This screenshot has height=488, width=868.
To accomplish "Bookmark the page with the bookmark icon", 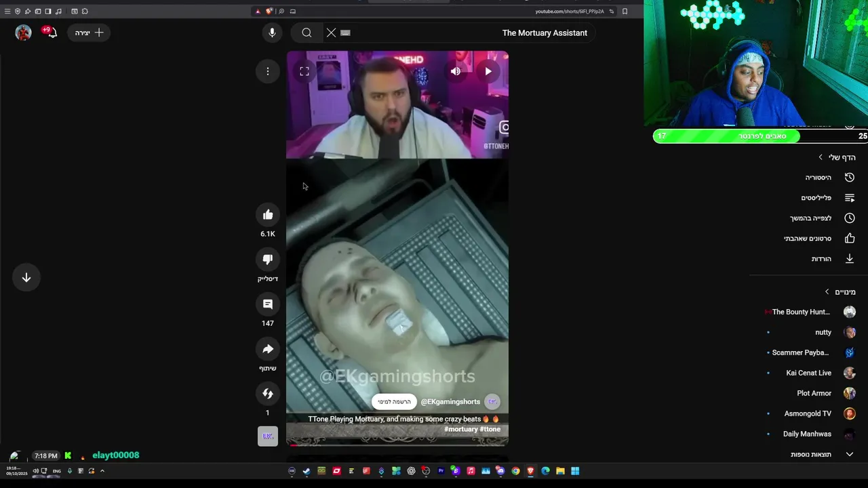I will click(x=625, y=11).
